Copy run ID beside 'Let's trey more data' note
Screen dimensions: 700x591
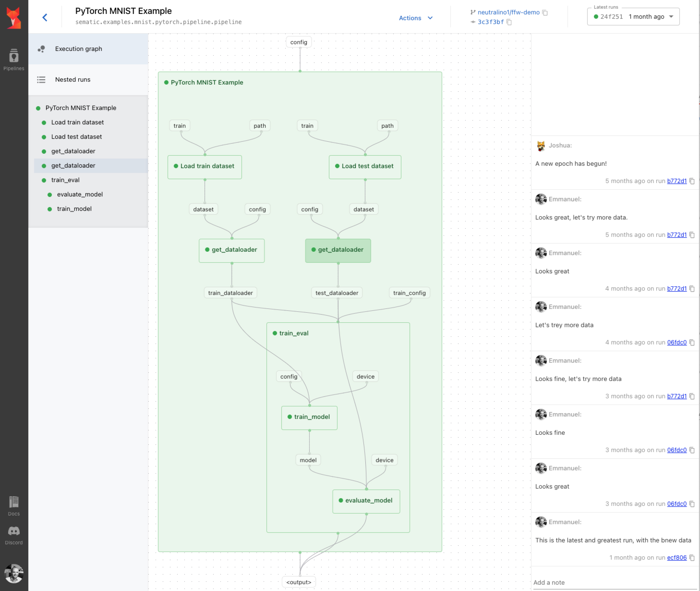pos(692,342)
